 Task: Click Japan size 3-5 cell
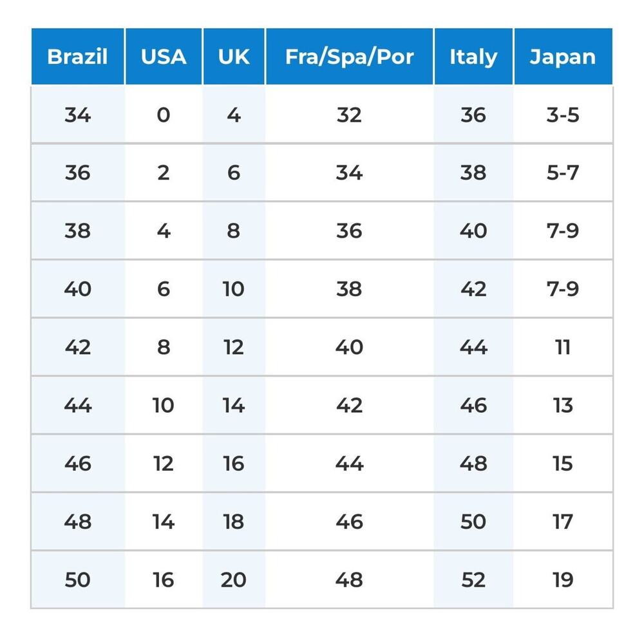tap(563, 115)
